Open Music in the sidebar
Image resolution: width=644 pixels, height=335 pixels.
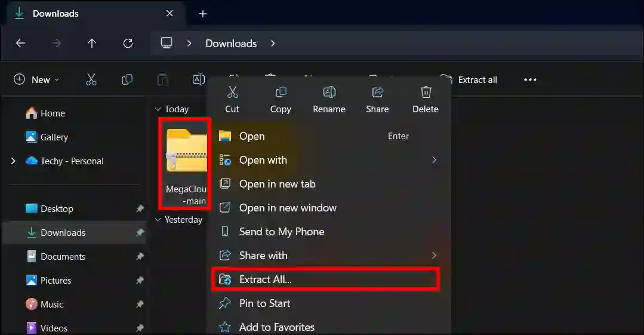pyautogui.click(x=44, y=304)
